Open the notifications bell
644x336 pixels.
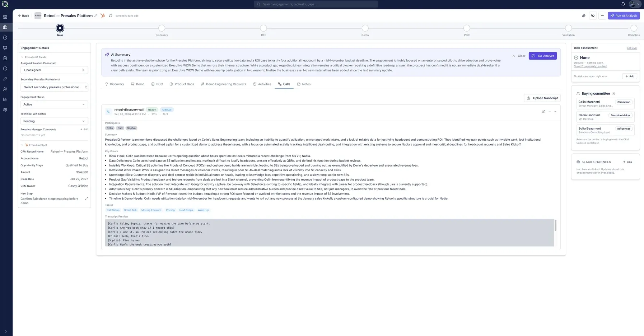623,4
